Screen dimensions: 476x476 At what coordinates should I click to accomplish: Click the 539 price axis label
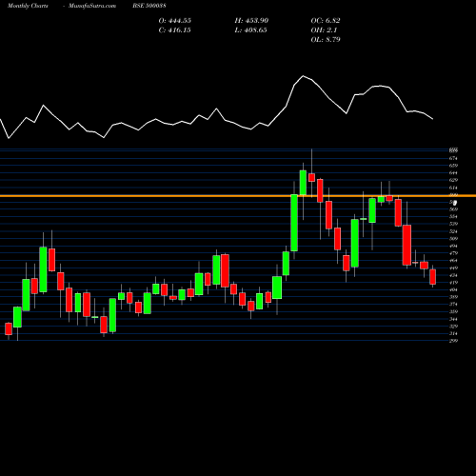[453, 224]
